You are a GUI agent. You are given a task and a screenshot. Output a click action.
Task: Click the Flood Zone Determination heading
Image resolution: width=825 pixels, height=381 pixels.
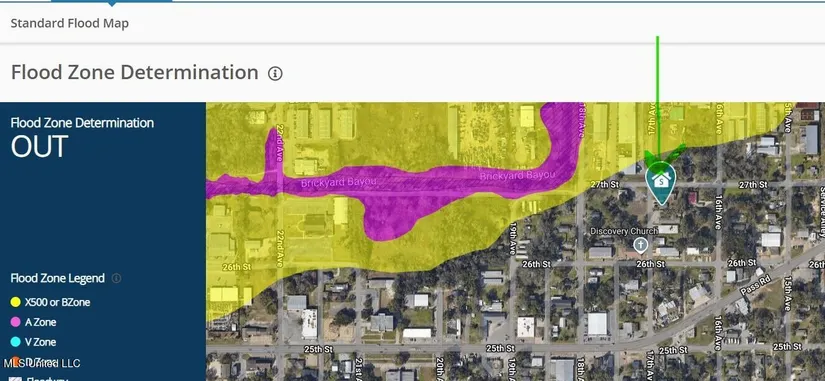135,73
